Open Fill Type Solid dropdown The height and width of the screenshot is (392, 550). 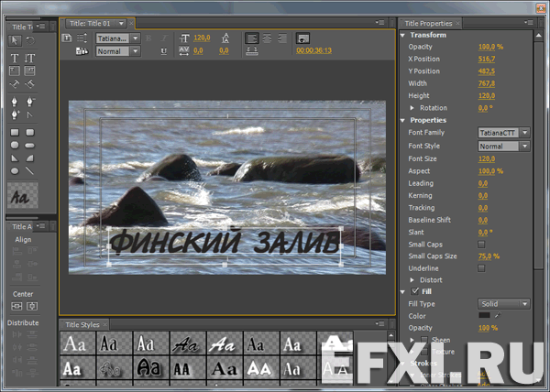[503, 304]
